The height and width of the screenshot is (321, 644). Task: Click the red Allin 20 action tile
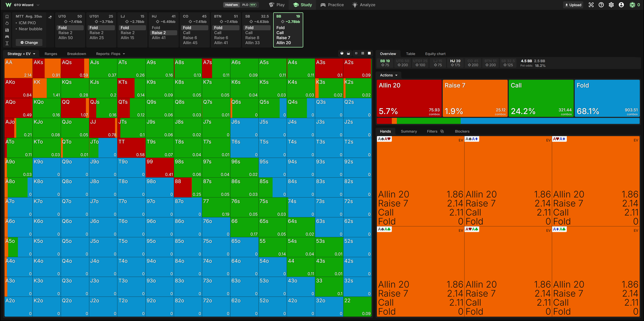[x=409, y=98]
